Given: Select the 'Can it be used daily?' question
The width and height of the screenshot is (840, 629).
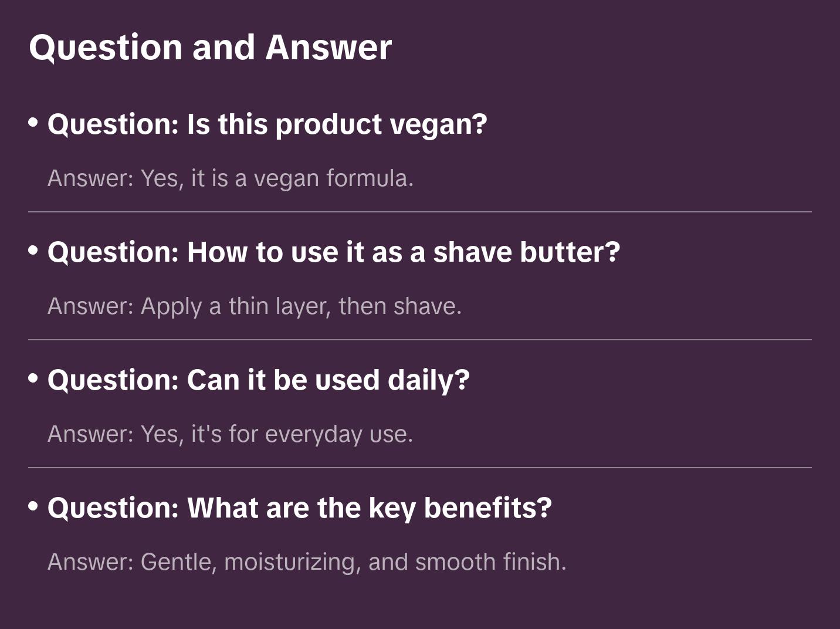Looking at the screenshot, I should pos(328,380).
